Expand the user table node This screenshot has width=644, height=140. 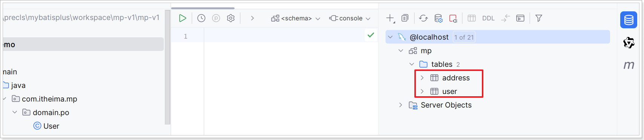pos(422,91)
